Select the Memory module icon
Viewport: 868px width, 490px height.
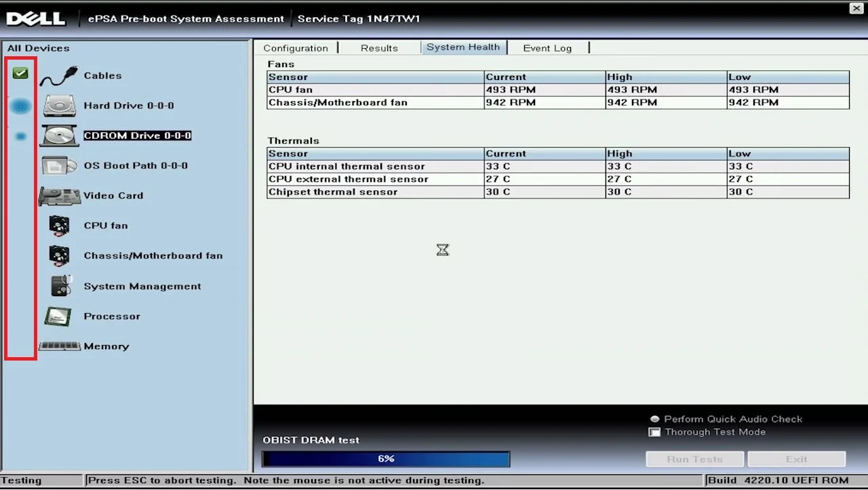[60, 346]
